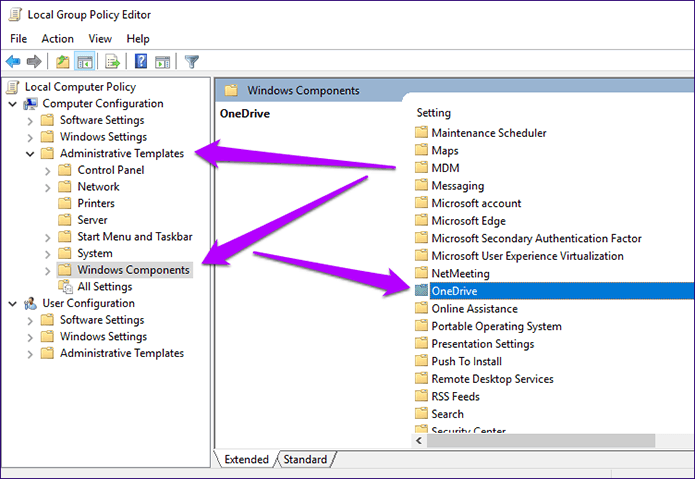Expand the Windows Components node arrow

point(47,271)
